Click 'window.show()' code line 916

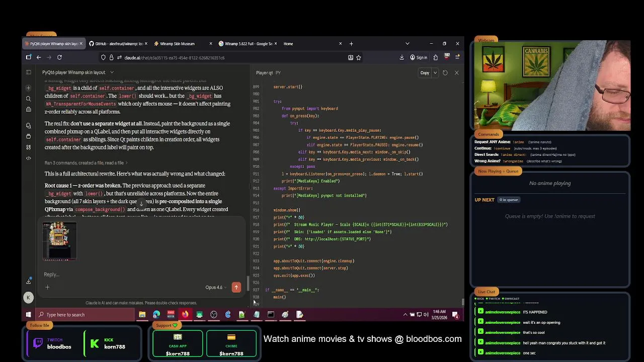[x=287, y=210]
